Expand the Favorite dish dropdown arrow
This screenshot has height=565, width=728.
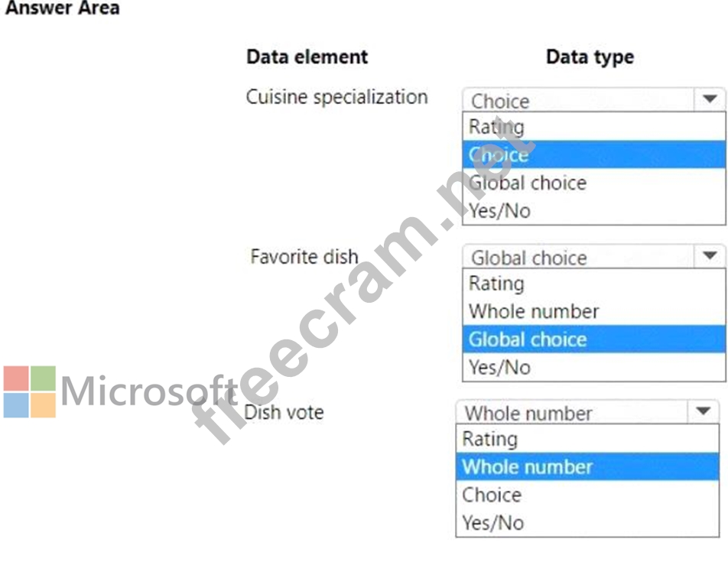tap(710, 256)
